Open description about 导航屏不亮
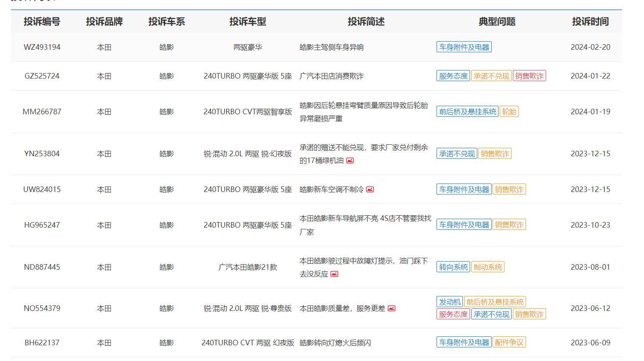644x361 pixels. pos(365,225)
